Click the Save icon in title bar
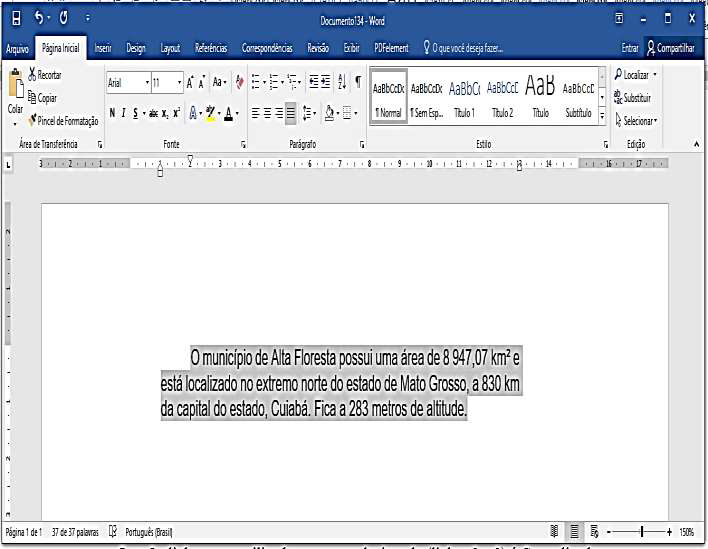The width and height of the screenshot is (708, 549). click(16, 19)
